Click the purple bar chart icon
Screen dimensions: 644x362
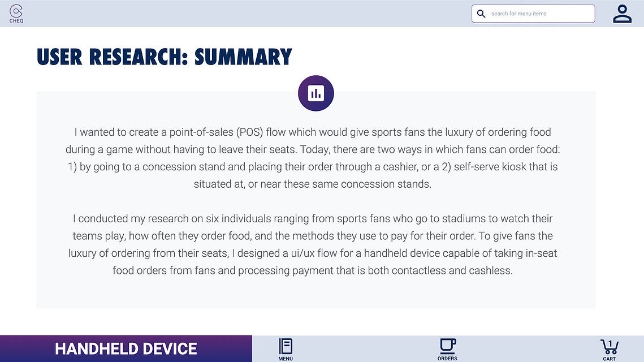316,93
